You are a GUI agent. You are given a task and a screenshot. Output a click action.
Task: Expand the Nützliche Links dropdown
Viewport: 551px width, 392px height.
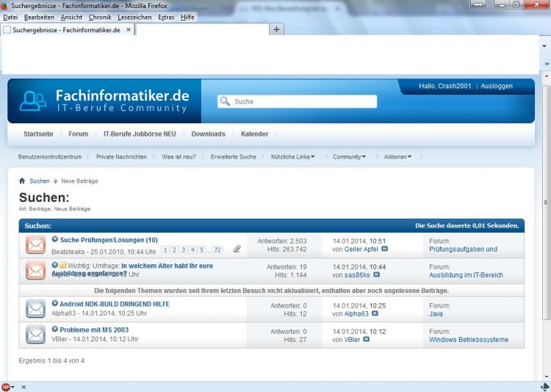292,156
